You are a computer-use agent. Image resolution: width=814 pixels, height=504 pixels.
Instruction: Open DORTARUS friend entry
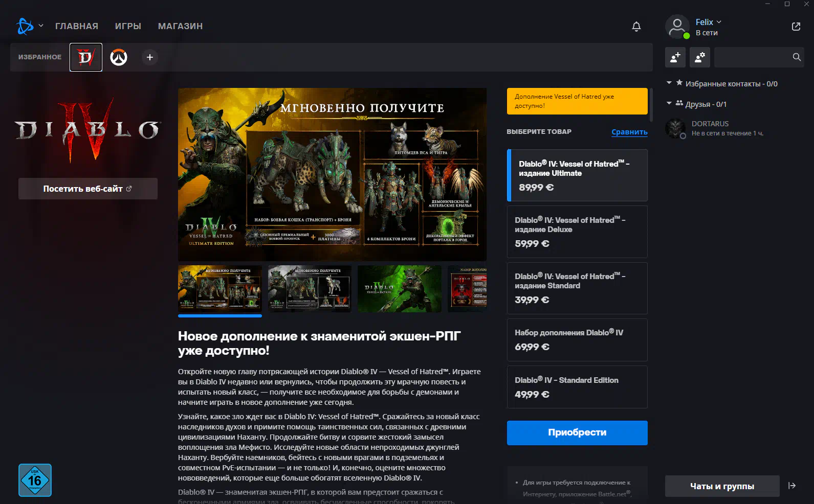click(x=734, y=128)
